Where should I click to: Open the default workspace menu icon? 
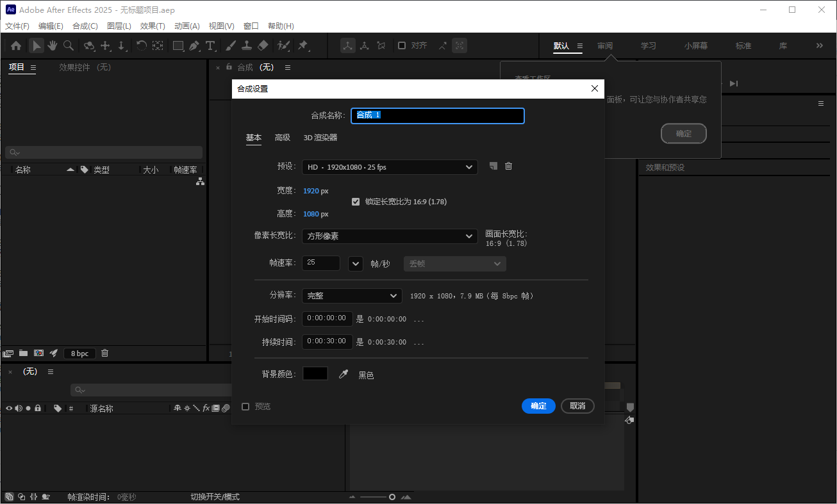579,45
